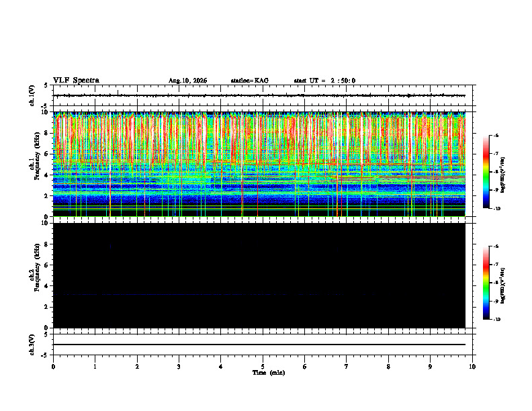
Task: Click the station=KAG label
Action: (x=250, y=81)
